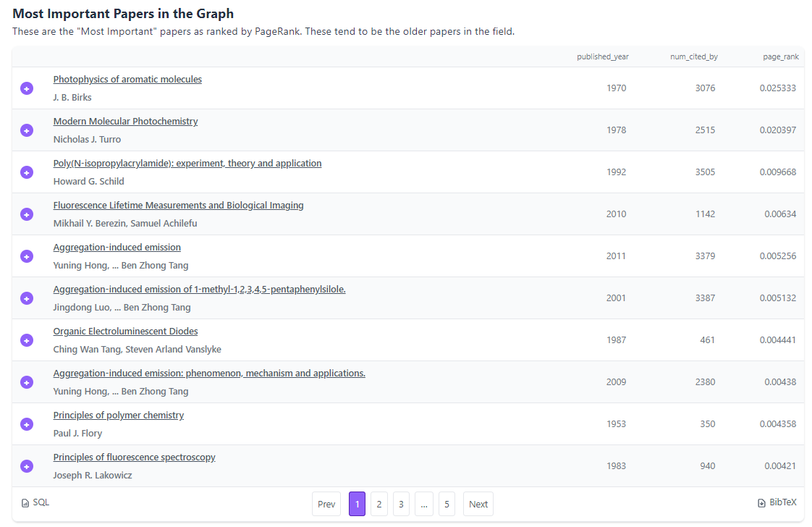Expand details for "Modern Molecular Photochemistry"

[27, 130]
